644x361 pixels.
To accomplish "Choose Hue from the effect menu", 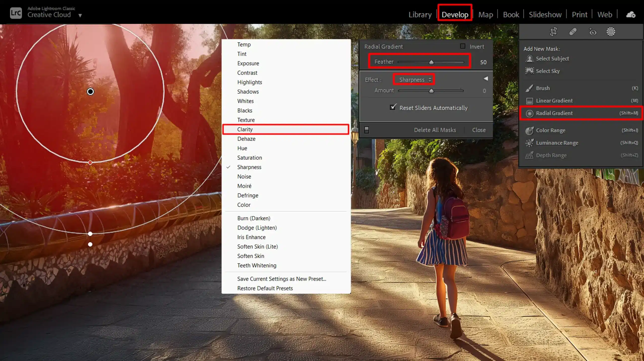I will (286, 148).
